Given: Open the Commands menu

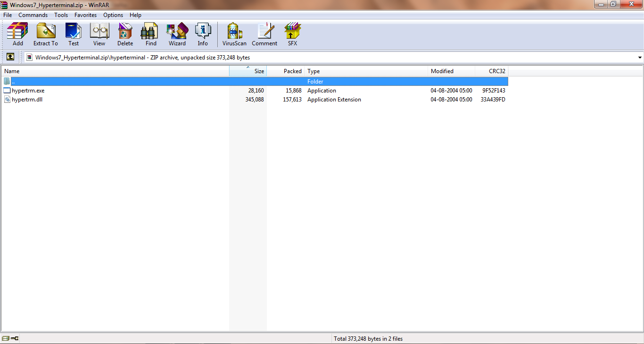Looking at the screenshot, I should pos(33,15).
